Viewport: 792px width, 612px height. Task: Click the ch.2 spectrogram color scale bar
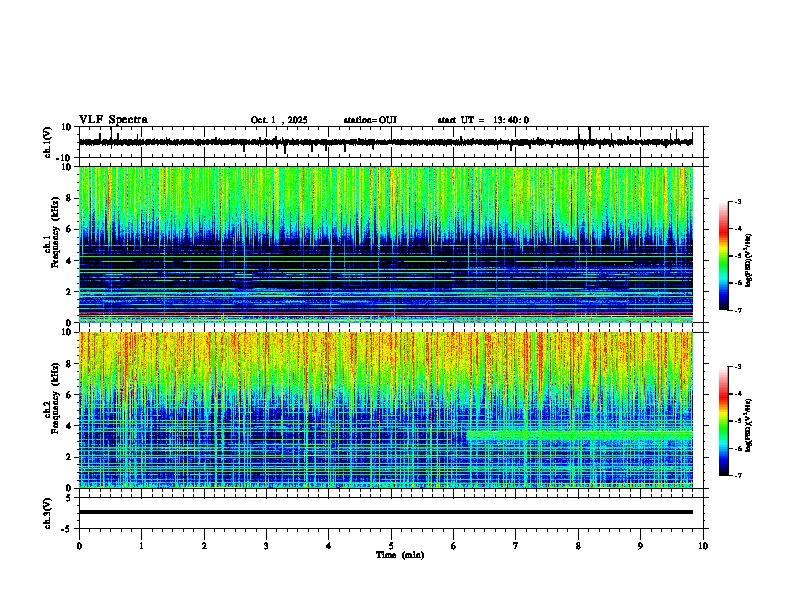tap(723, 421)
